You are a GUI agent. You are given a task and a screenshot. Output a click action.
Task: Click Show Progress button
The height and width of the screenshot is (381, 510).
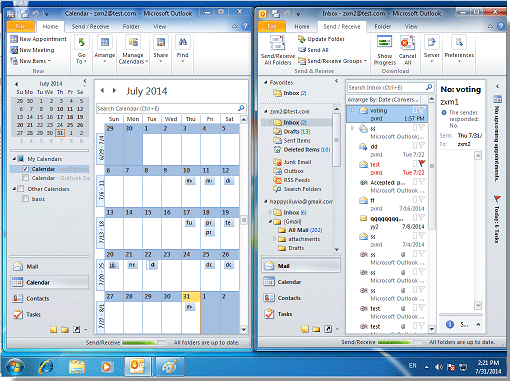click(385, 51)
